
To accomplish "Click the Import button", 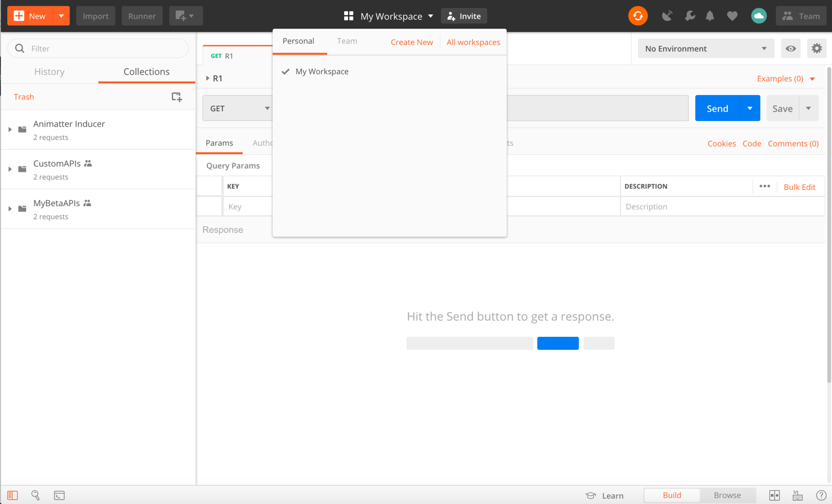I will pos(96,16).
